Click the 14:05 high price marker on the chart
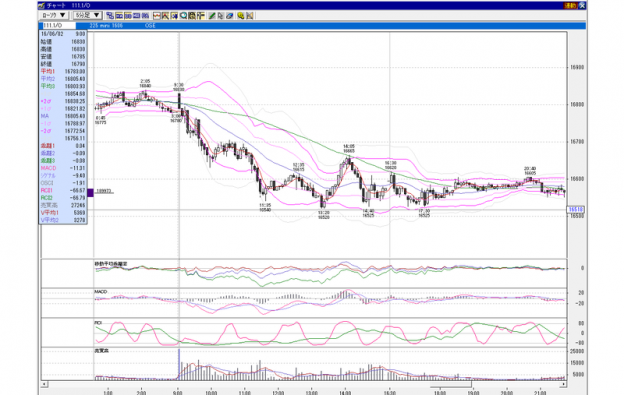This screenshot has height=395, width=624. coord(349,148)
